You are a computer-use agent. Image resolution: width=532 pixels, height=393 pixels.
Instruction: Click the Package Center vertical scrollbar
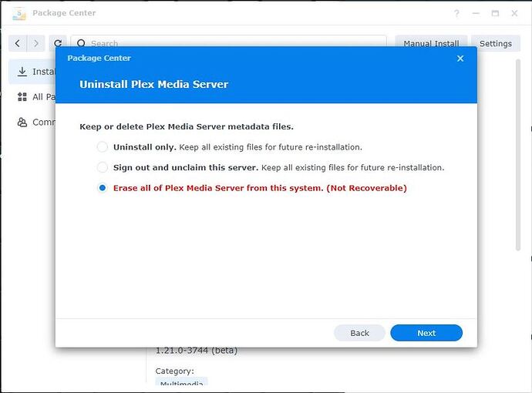pos(518,155)
